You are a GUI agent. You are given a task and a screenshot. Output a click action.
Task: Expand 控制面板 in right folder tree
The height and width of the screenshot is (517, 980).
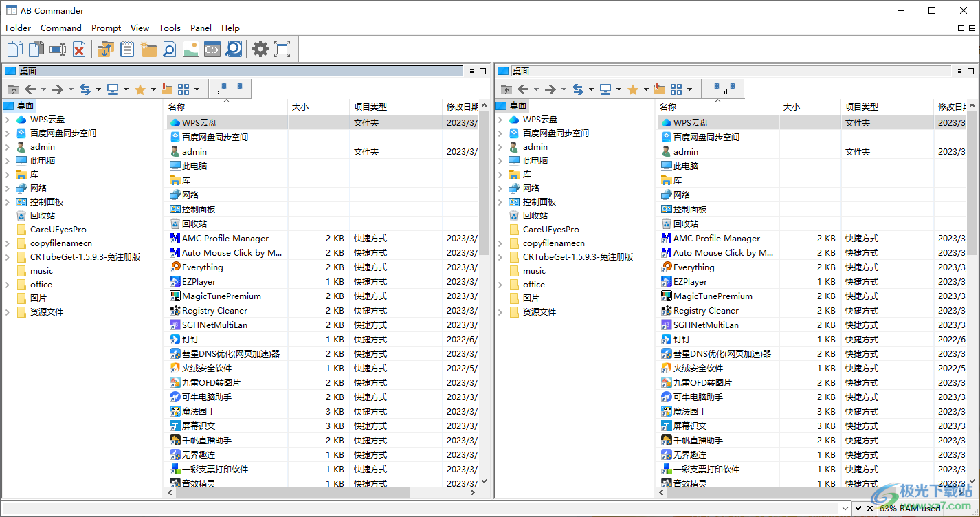coord(500,202)
